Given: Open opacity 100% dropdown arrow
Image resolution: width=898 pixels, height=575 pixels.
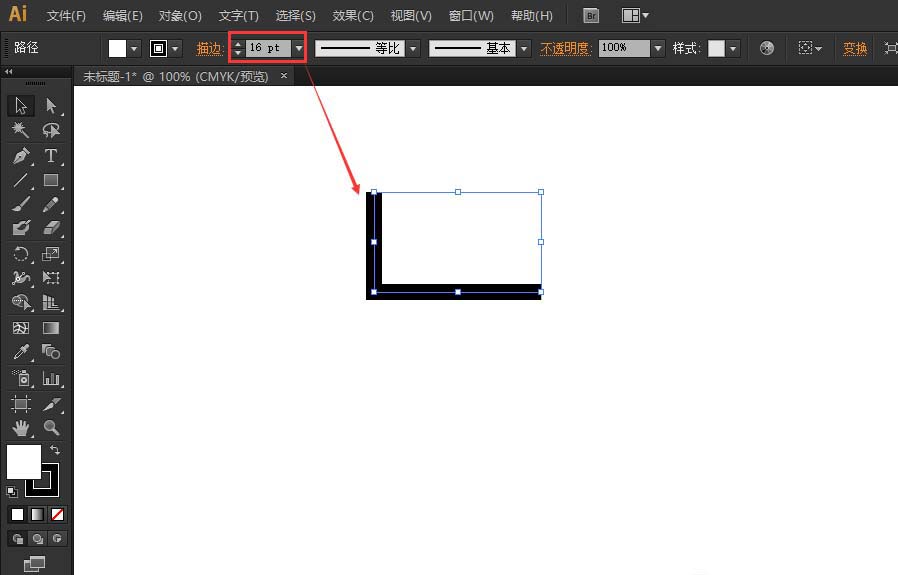Looking at the screenshot, I should 657,48.
